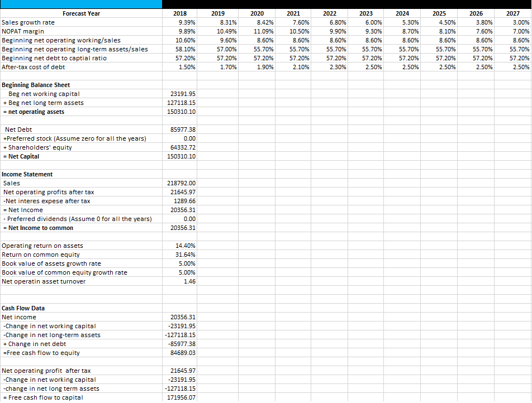Click 'Net operating profits after tax' label
This screenshot has height=403, width=532.
(49, 192)
